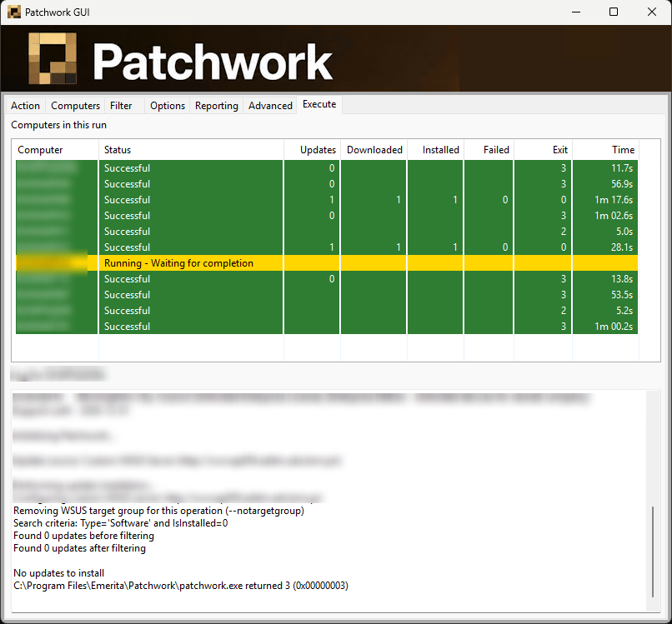Sort by the Updates column header
This screenshot has width=672, height=624.
[x=312, y=150]
